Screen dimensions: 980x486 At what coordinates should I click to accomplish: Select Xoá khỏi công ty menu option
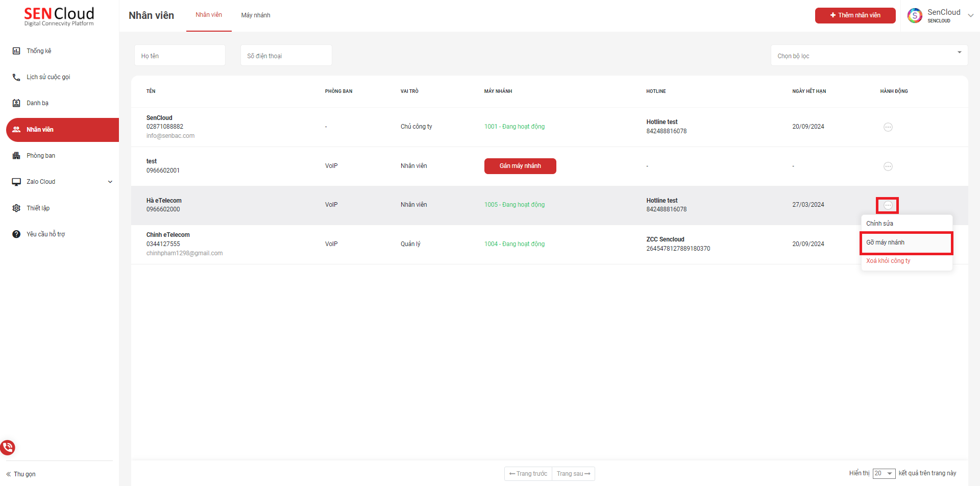click(x=888, y=261)
